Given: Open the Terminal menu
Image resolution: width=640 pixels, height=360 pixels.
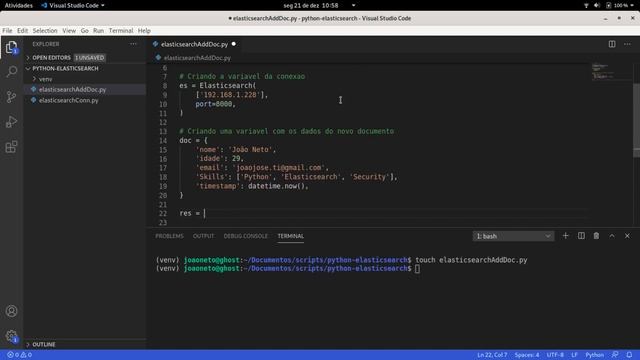Looking at the screenshot, I should coord(121,31).
